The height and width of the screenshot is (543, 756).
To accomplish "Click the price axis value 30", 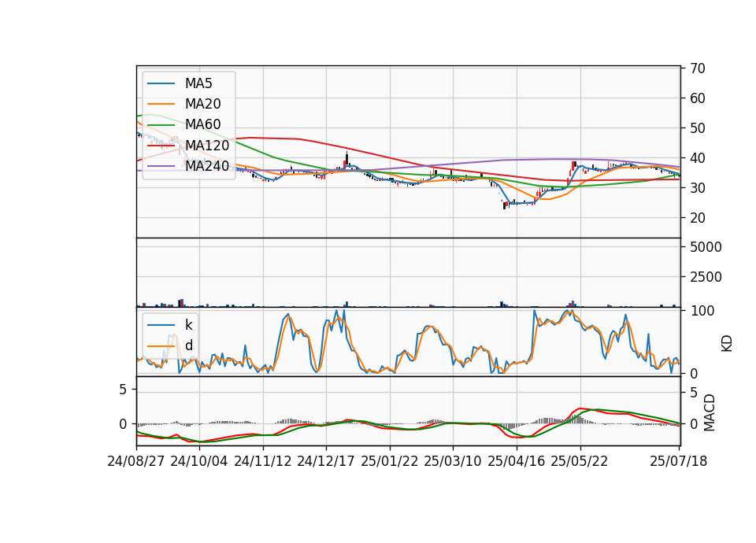I will [698, 188].
